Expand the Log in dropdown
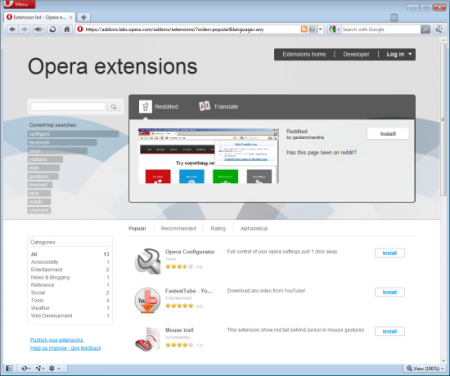The height and width of the screenshot is (376, 450). pyautogui.click(x=399, y=54)
